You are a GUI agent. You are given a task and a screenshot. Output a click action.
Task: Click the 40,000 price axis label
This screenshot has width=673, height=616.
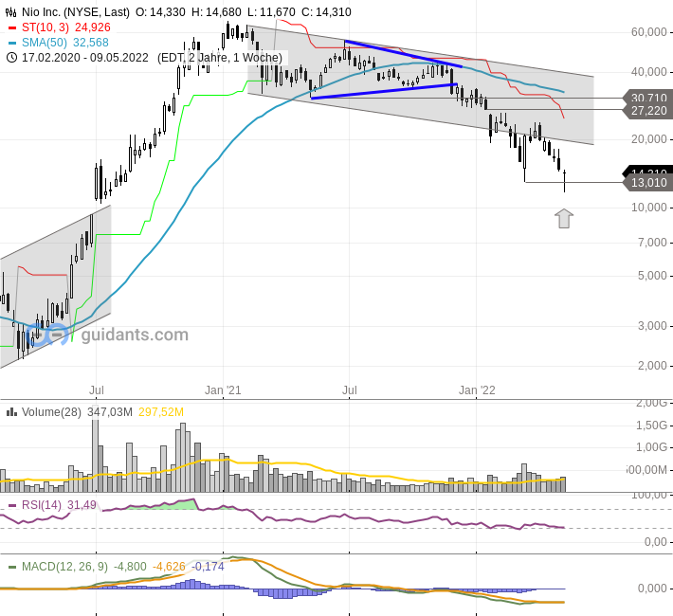648,72
